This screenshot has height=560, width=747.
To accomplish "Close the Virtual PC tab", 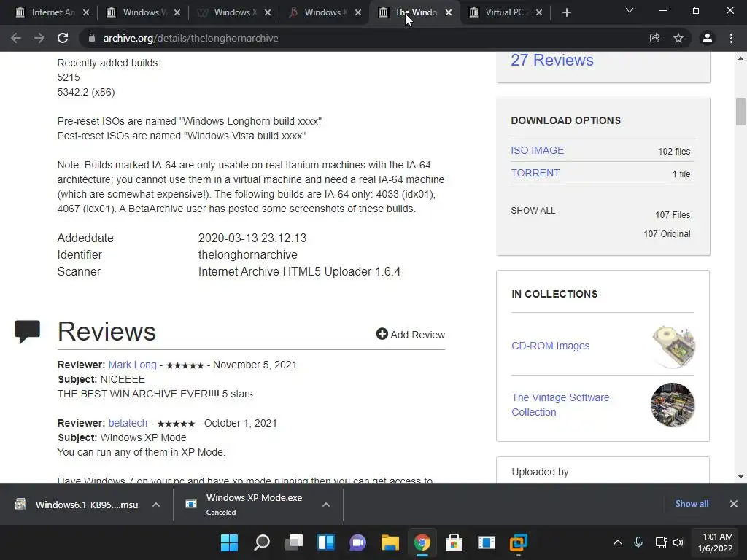I will [539, 12].
